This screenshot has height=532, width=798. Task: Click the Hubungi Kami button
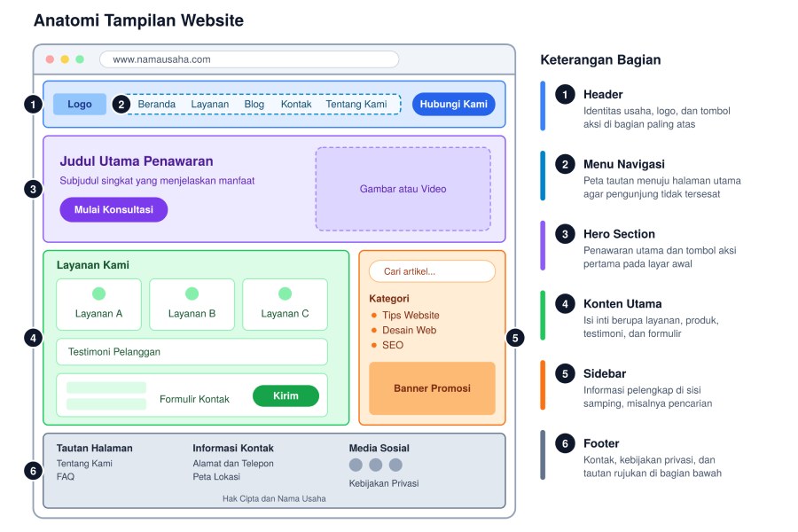(453, 104)
